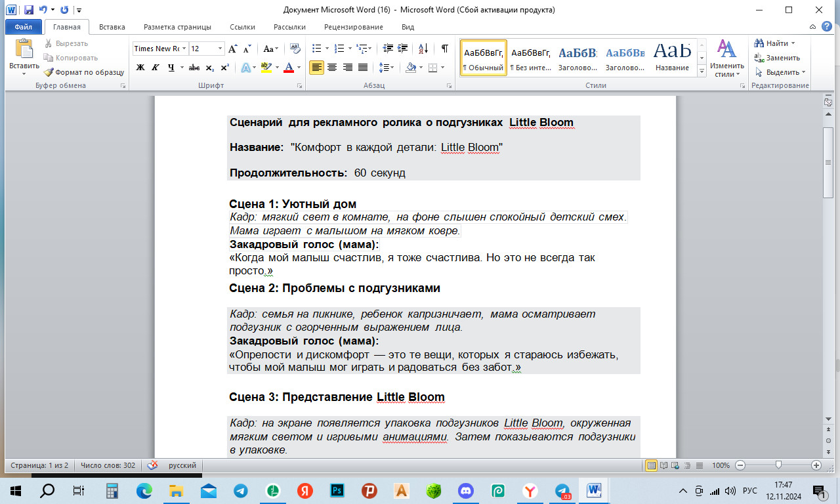Toggle the show paragraph marks button
Image resolution: width=840 pixels, height=504 pixels.
click(445, 49)
